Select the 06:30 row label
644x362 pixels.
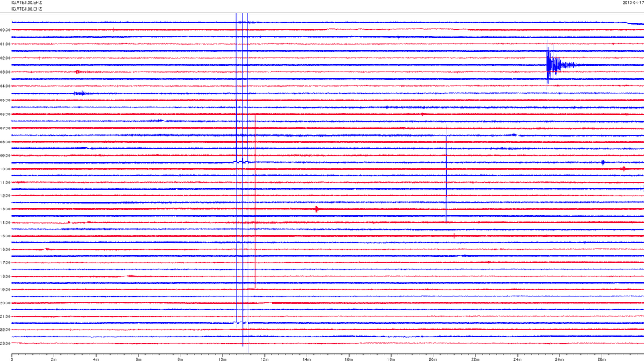(x=5, y=115)
